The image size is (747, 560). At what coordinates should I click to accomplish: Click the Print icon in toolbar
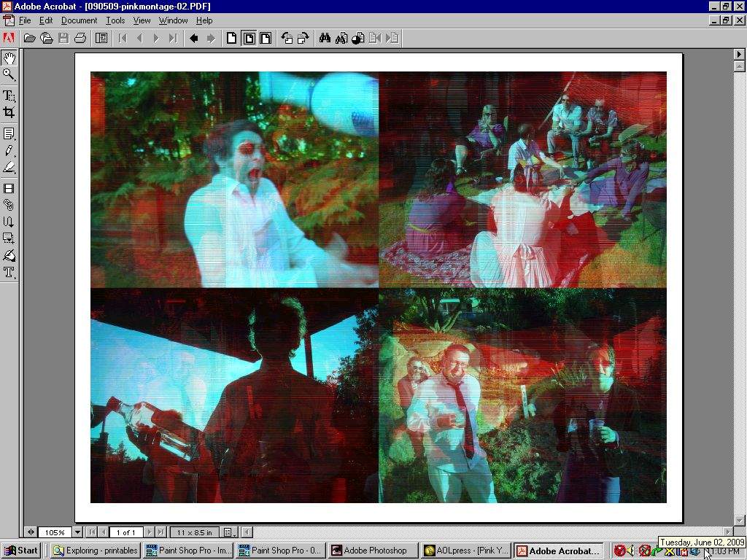click(x=80, y=38)
